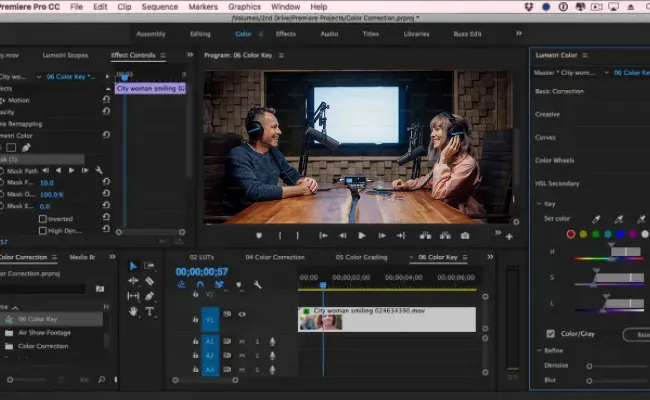Select the Slip tool

(133, 296)
